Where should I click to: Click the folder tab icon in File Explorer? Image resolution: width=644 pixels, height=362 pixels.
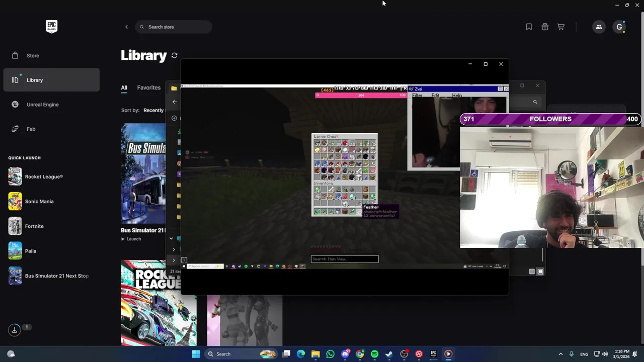point(174,88)
